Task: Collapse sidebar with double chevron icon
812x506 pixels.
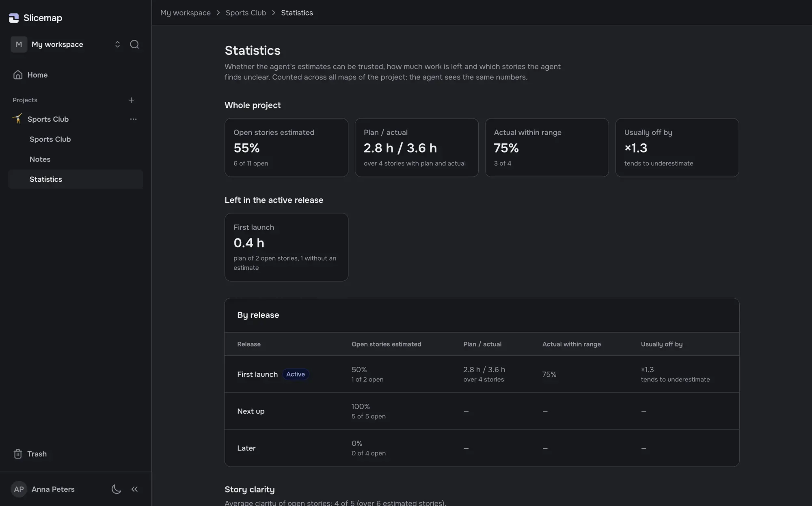Action: [x=134, y=489]
